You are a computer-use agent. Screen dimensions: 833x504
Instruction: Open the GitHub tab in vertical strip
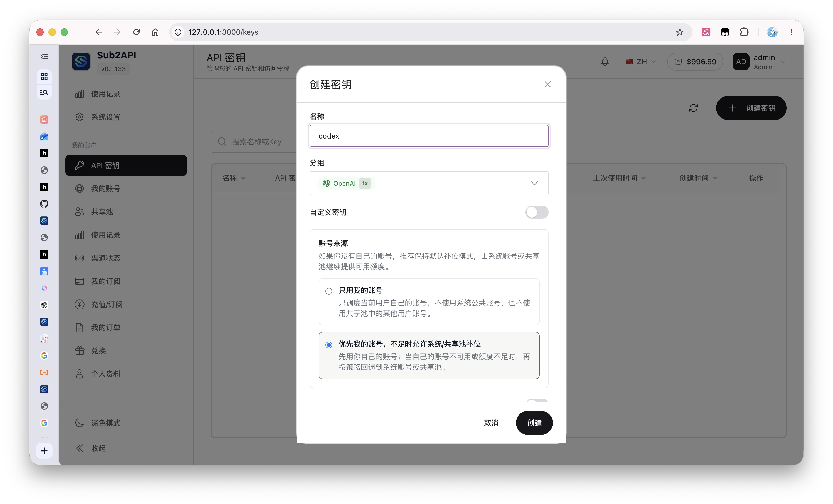(44, 204)
